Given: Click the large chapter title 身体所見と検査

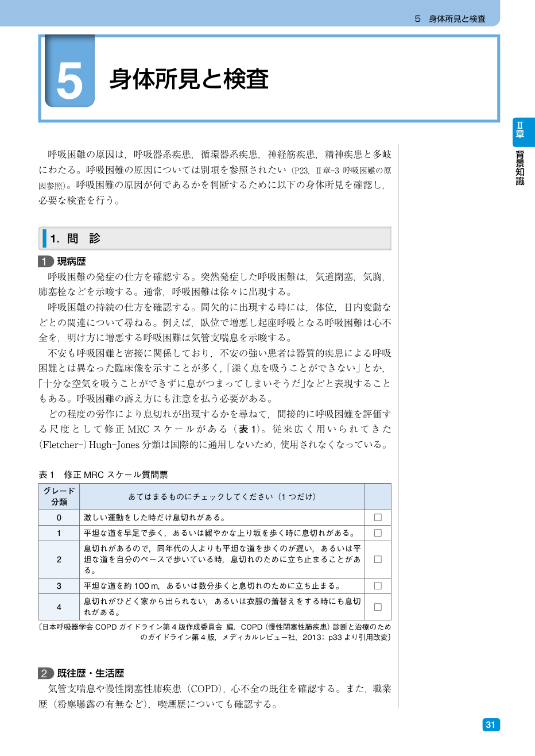Looking at the screenshot, I should pyautogui.click(x=189, y=79).
